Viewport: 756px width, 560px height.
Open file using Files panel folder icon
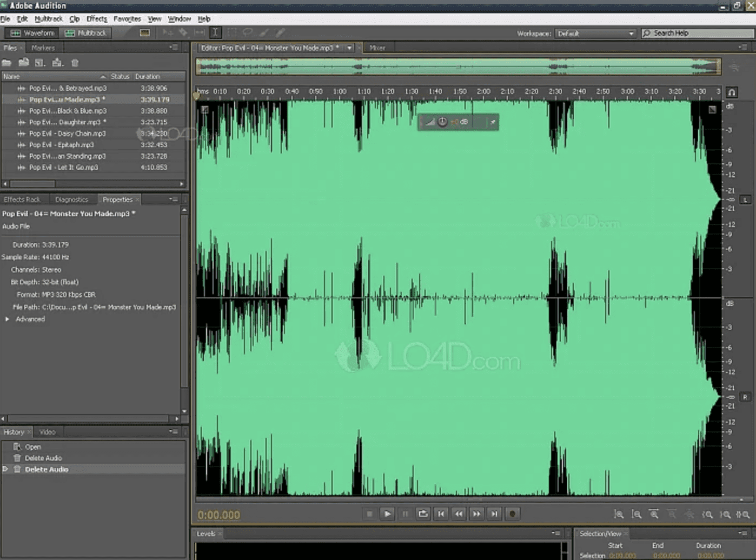[6, 63]
